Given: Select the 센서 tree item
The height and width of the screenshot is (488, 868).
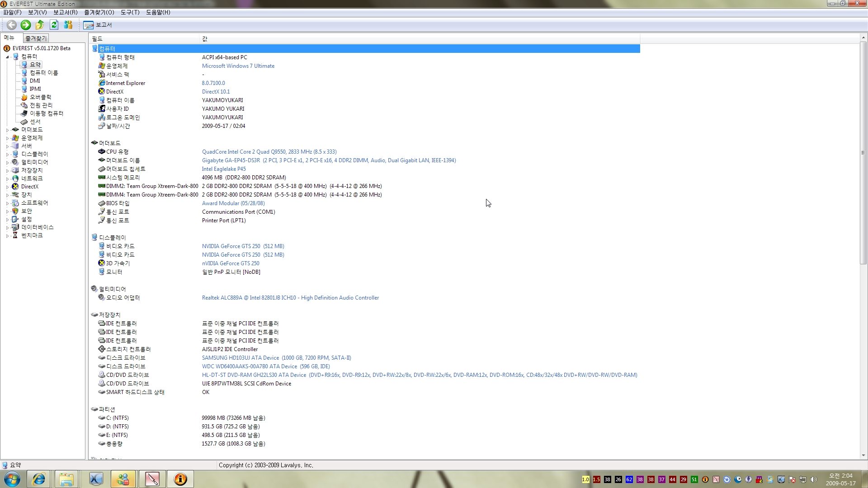Looking at the screenshot, I should click(x=35, y=122).
